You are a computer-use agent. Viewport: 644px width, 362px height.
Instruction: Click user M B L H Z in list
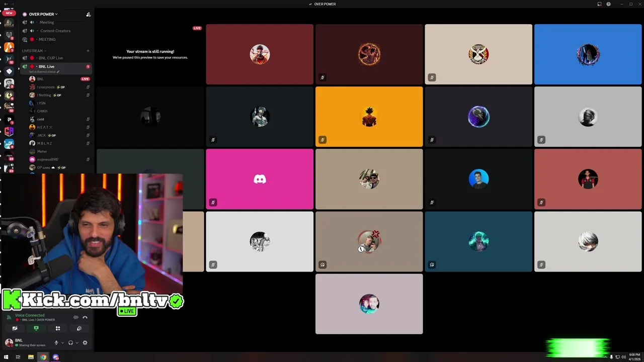(59, 143)
